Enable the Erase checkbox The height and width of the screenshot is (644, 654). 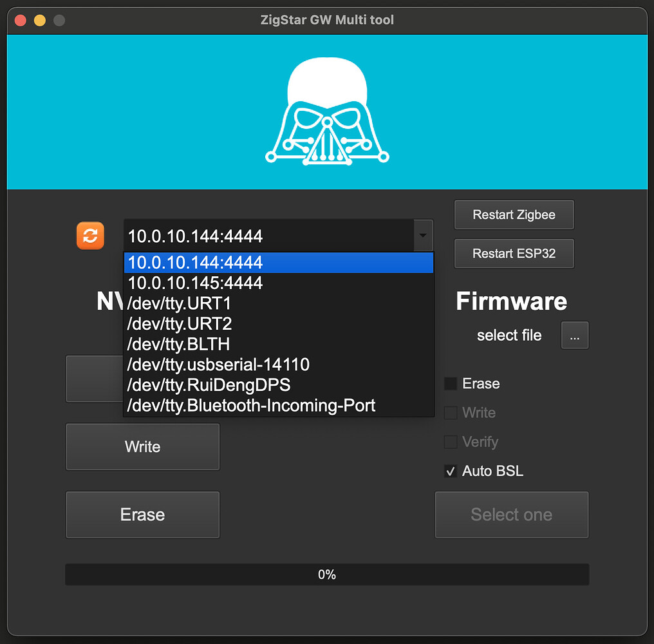point(449,383)
